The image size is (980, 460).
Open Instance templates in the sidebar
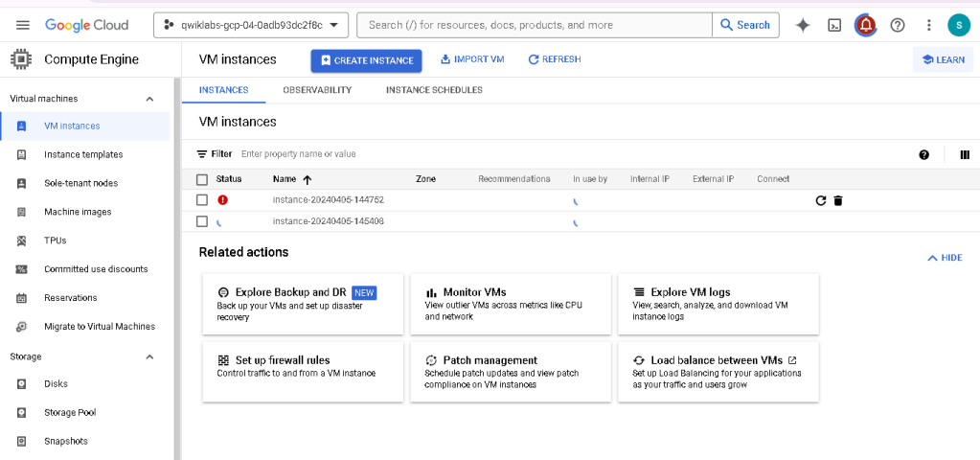click(85, 154)
